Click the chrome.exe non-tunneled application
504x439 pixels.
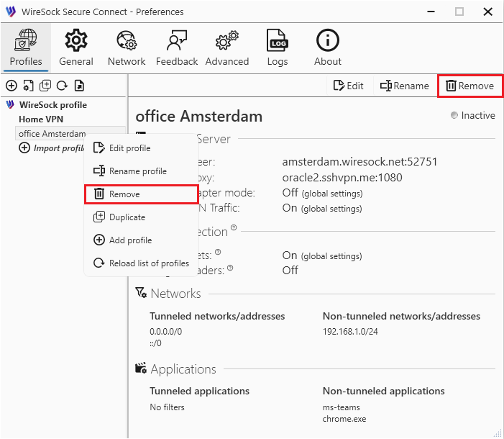[x=344, y=419]
